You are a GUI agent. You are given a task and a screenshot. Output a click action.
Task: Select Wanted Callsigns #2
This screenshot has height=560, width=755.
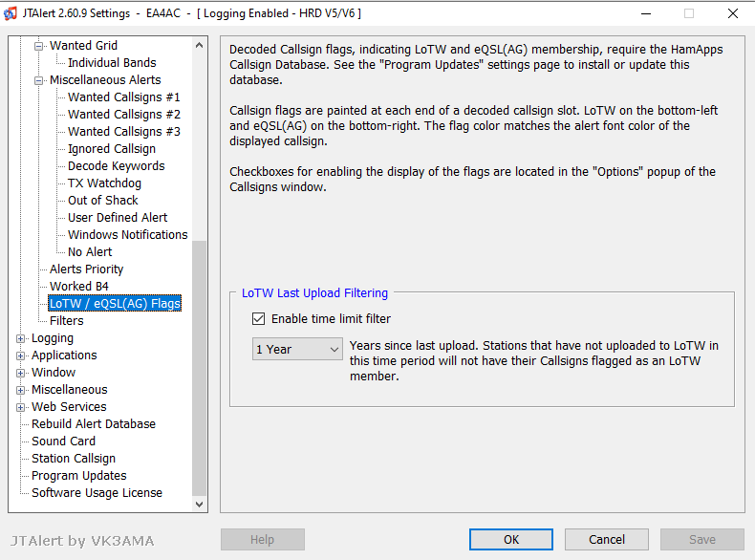[123, 115]
